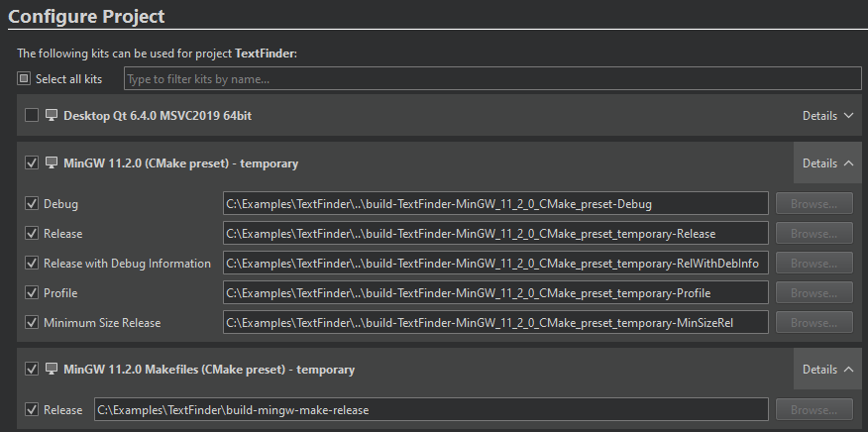This screenshot has width=868, height=432.
Task: Collapse Details for MinGW 11.2.0 Makefiles kit
Action: coord(827,370)
